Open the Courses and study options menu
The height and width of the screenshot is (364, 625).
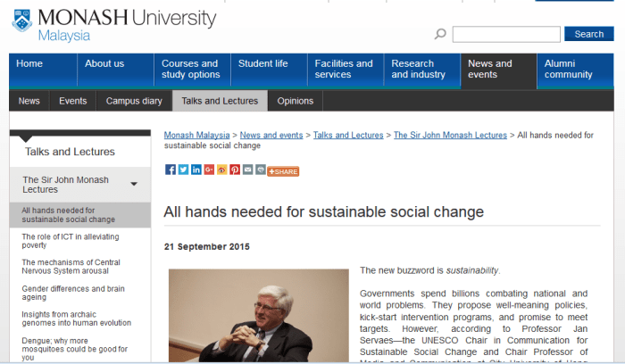pyautogui.click(x=190, y=70)
